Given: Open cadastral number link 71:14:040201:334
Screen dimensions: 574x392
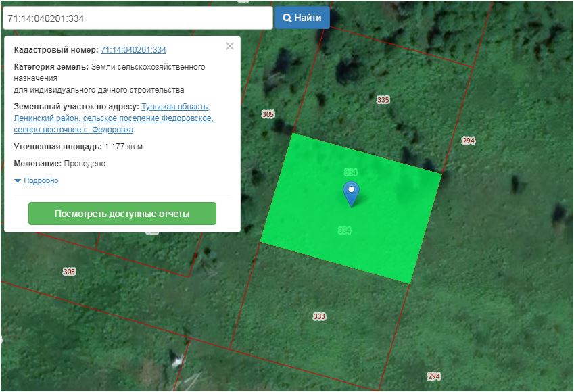Looking at the screenshot, I should point(133,50).
